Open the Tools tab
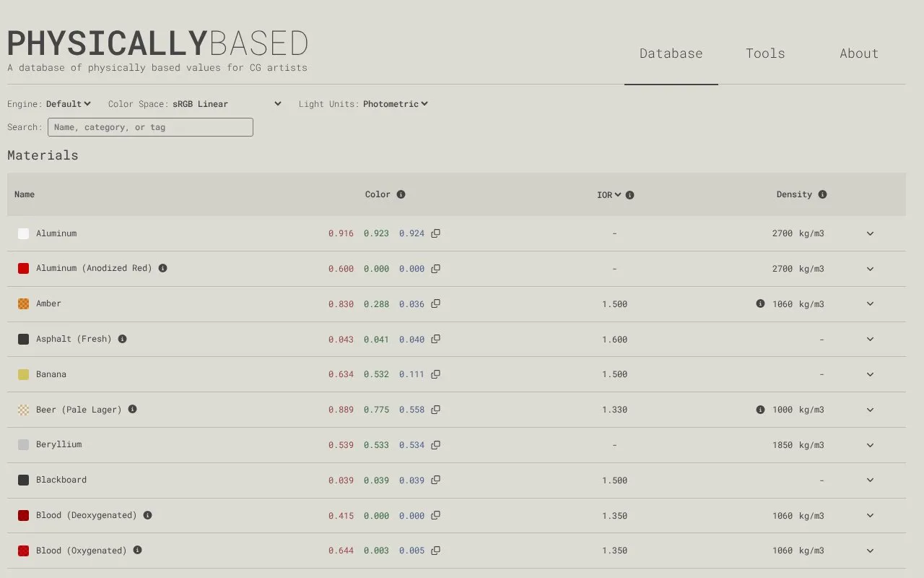The width and height of the screenshot is (924, 578). 765,53
